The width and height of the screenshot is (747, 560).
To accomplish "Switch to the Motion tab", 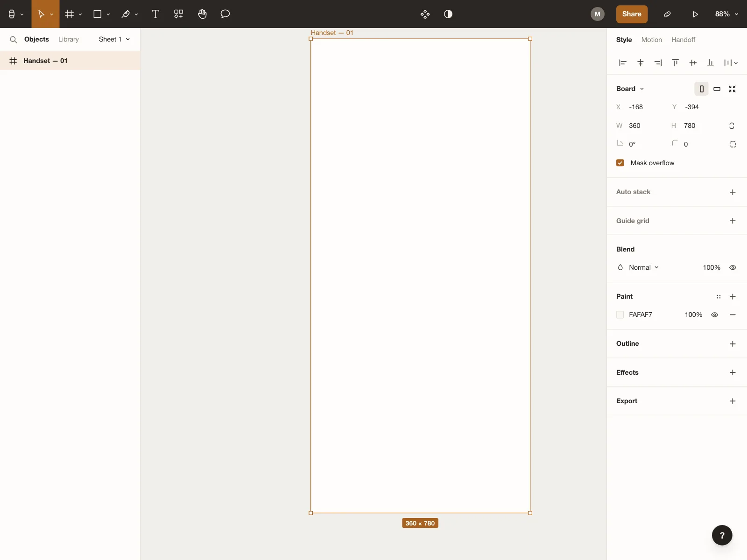I will coord(651,40).
